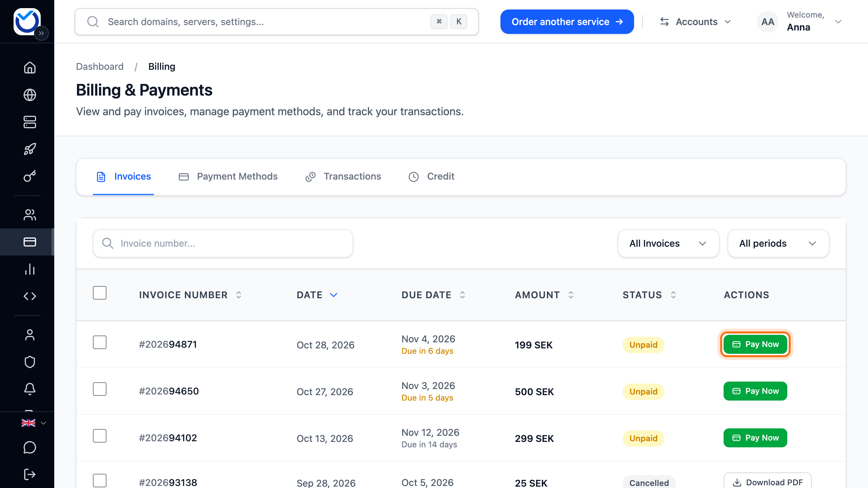The image size is (868, 488).
Task: Expand the sidebar with double-chevron button
Action: tap(41, 33)
